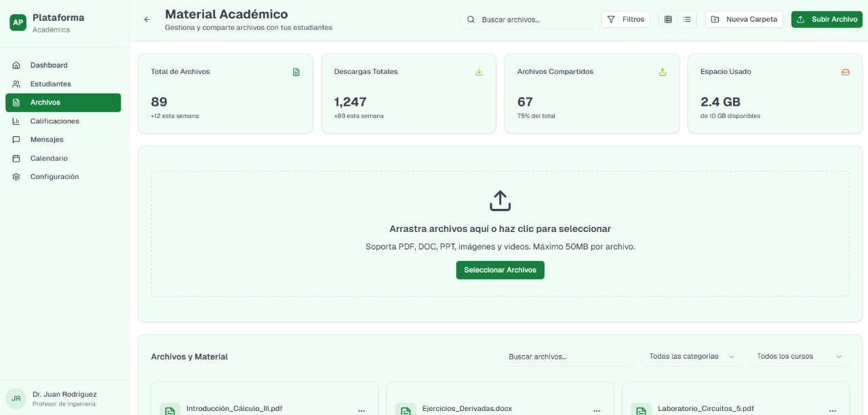Screen dimensions: 868x415
Task: Click the Subir Archivo green button
Action: coord(827,19)
